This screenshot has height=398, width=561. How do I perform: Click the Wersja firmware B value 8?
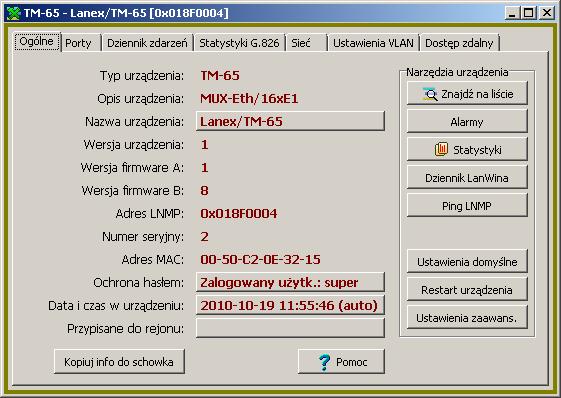point(204,191)
